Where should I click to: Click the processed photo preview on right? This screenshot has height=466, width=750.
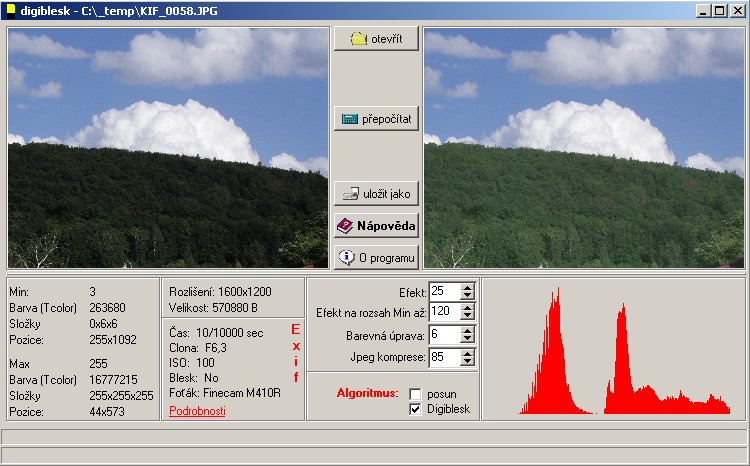(x=584, y=147)
